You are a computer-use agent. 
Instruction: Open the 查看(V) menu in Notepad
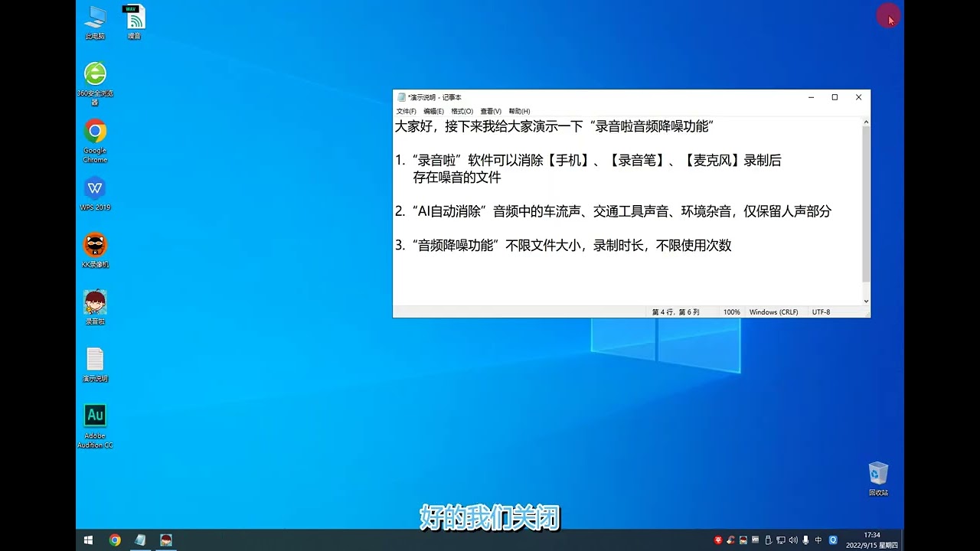491,111
